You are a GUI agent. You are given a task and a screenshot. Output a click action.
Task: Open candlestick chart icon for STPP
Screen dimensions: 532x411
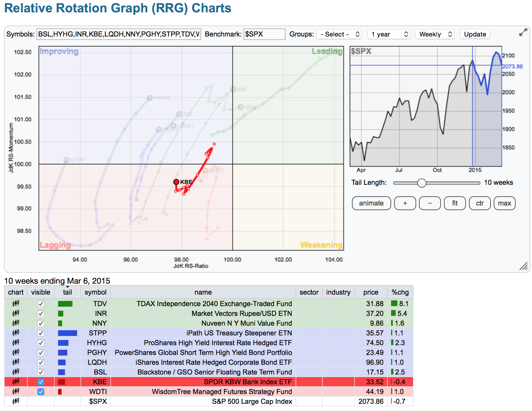pos(16,333)
